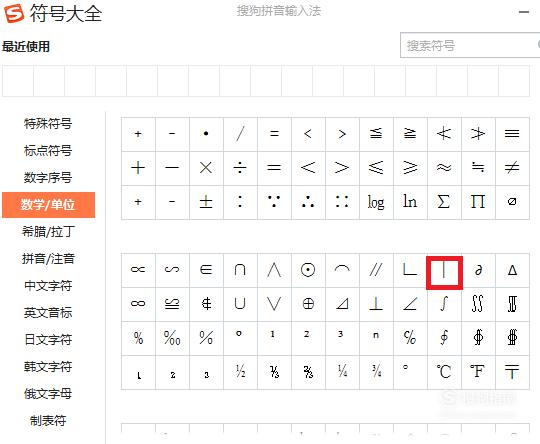Insert the three-quarters fraction ¾
This screenshot has height=444, width=540.
(376, 372)
